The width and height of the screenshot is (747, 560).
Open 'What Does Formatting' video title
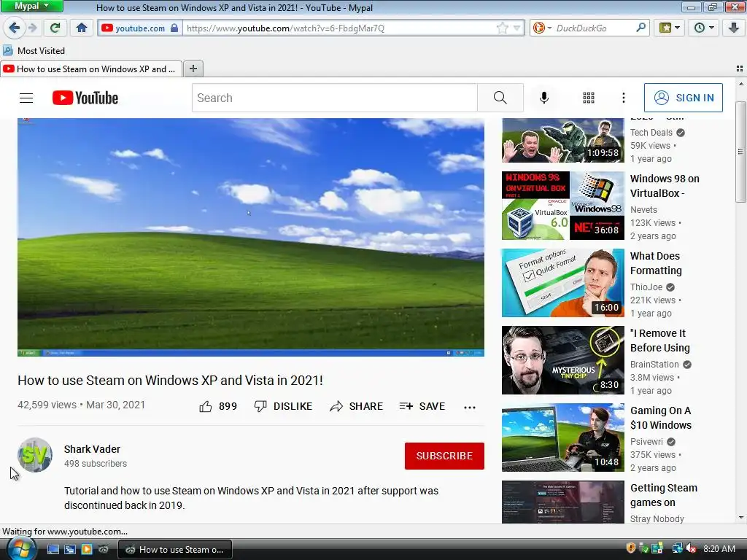(x=656, y=262)
